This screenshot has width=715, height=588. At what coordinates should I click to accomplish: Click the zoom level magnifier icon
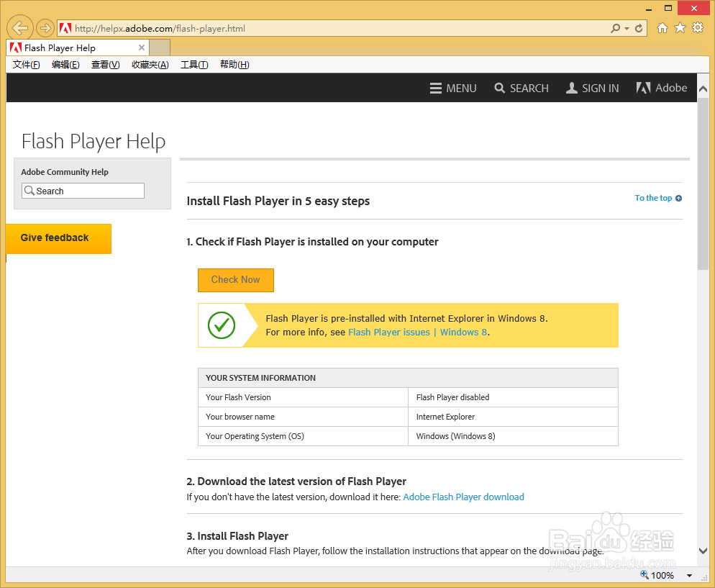pos(645,575)
